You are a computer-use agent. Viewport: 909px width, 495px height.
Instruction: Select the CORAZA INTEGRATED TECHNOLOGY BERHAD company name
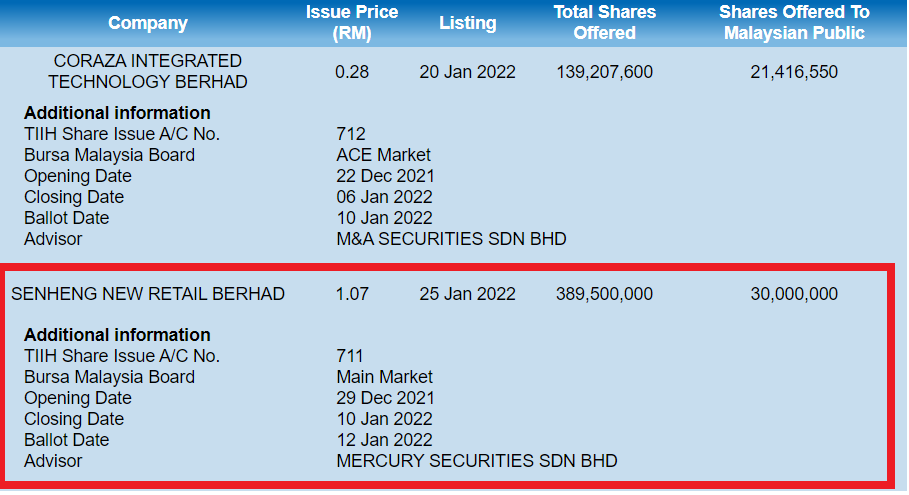[148, 72]
